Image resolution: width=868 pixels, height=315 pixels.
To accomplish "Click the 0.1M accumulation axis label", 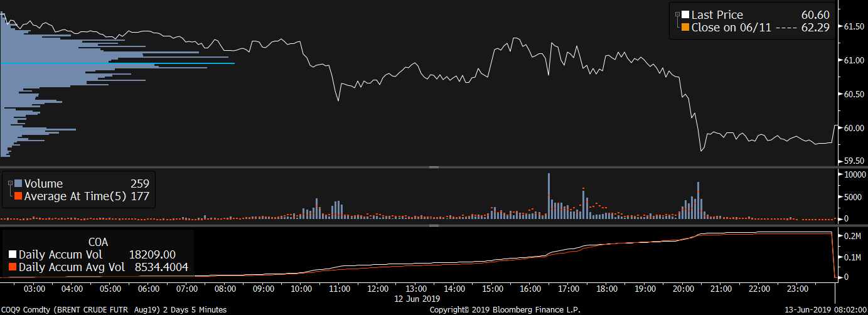I will click(853, 257).
